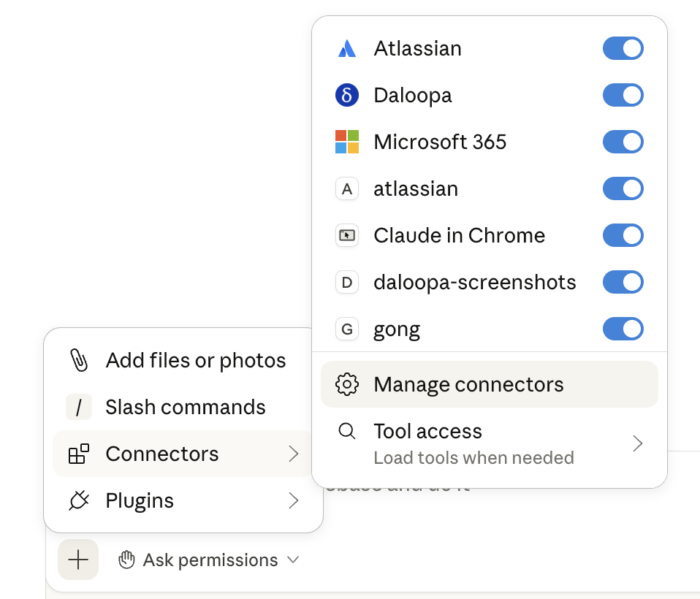700x599 pixels.
Task: Turn off the Microsoft 365 toggle
Action: pyautogui.click(x=623, y=142)
